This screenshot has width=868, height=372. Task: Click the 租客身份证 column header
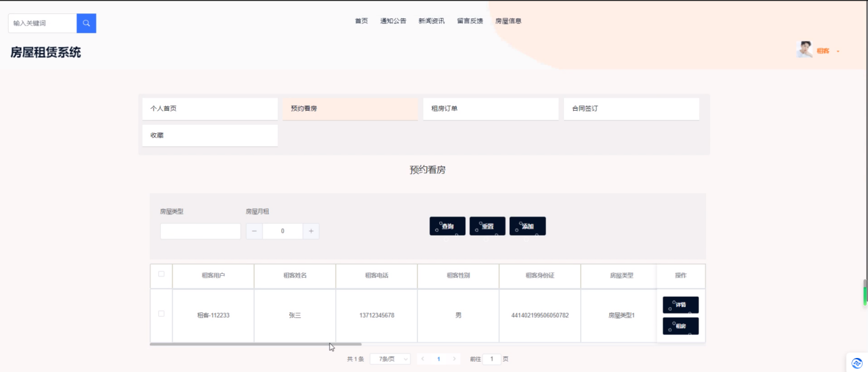click(x=540, y=276)
